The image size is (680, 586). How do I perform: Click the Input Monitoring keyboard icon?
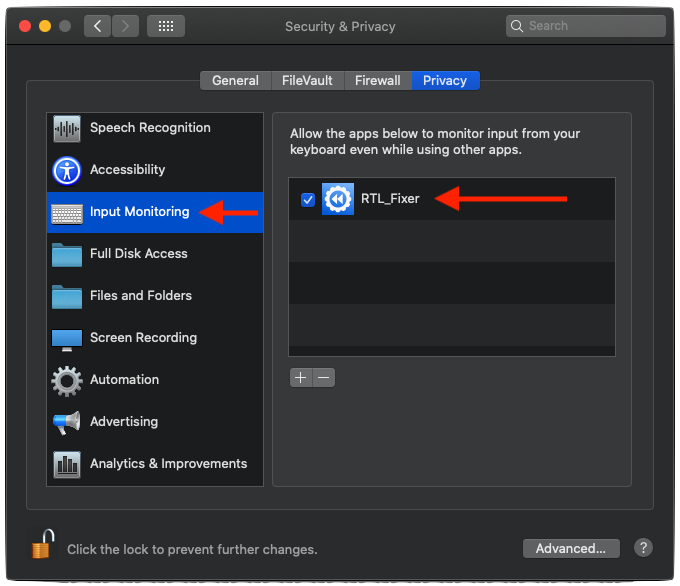[67, 214]
